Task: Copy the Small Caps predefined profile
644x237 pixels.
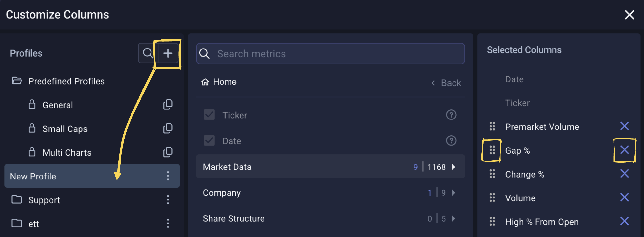Action: 168,128
